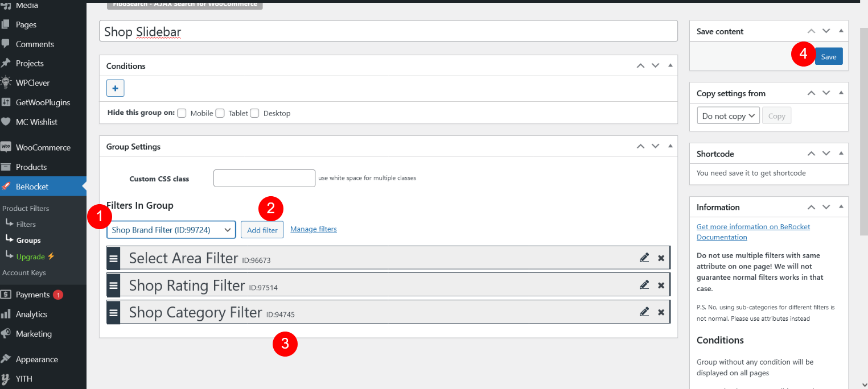Edit Shop Rating Filter with pencil icon
Viewport: 868px width, 389px height.
(644, 284)
